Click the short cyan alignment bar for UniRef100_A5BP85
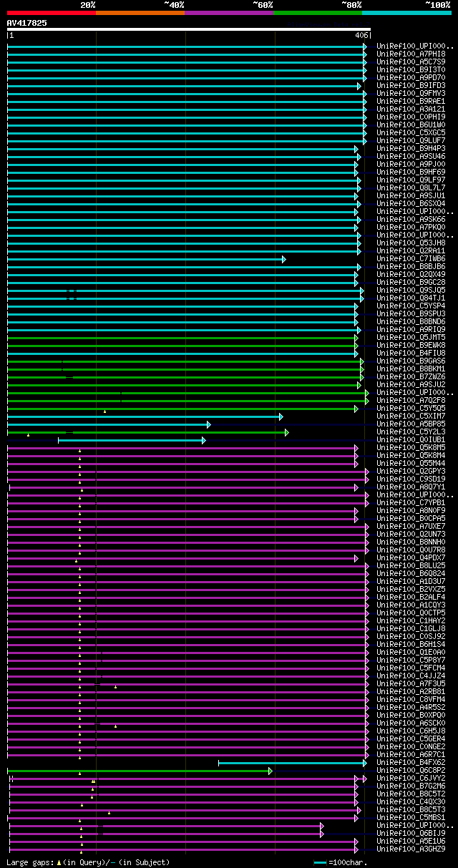Viewport: 458px width, 868px height. click(x=109, y=424)
